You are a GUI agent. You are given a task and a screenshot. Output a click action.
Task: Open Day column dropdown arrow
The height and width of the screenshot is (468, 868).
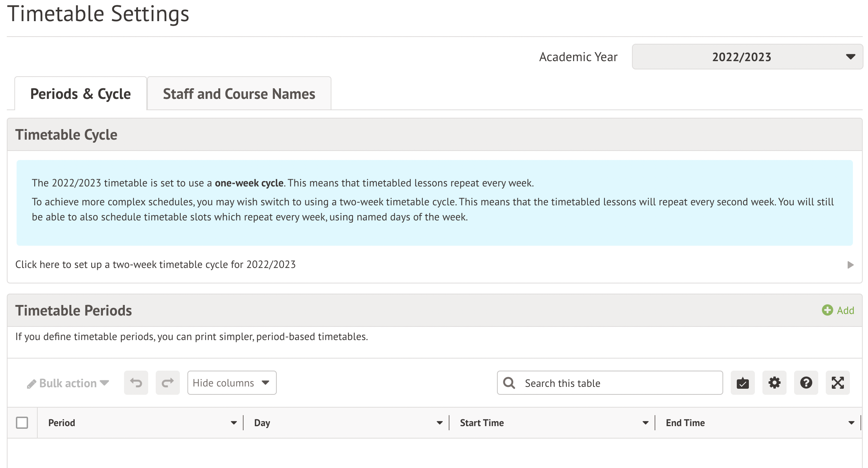[x=440, y=423]
